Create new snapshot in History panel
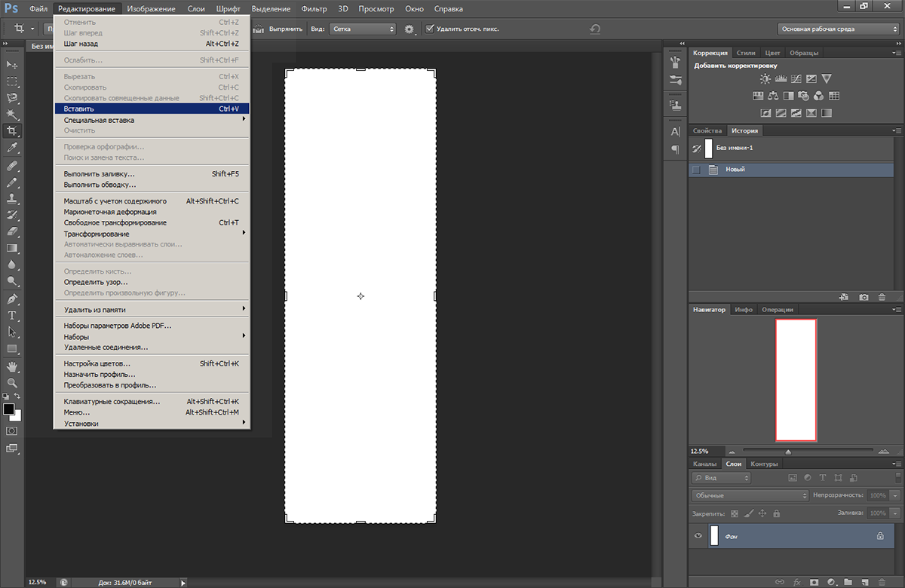 click(864, 298)
